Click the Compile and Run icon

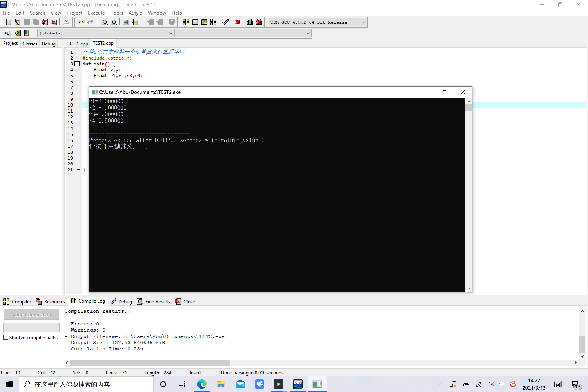(x=204, y=22)
